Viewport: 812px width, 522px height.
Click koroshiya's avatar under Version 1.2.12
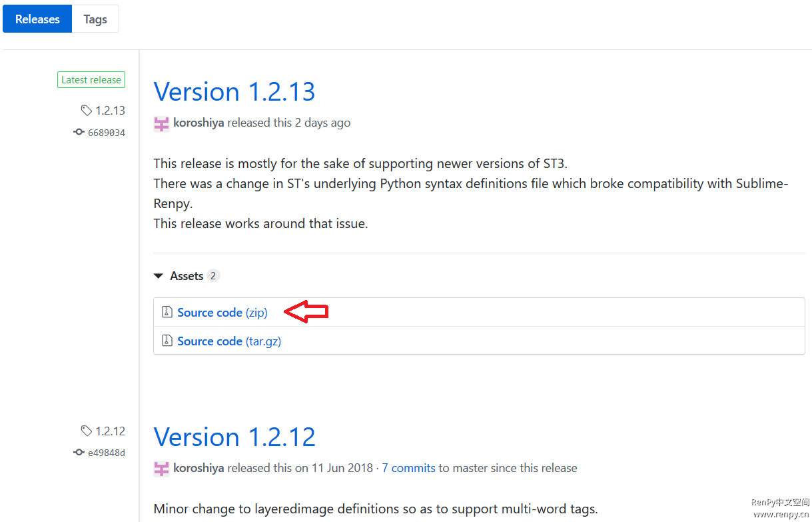(x=161, y=469)
